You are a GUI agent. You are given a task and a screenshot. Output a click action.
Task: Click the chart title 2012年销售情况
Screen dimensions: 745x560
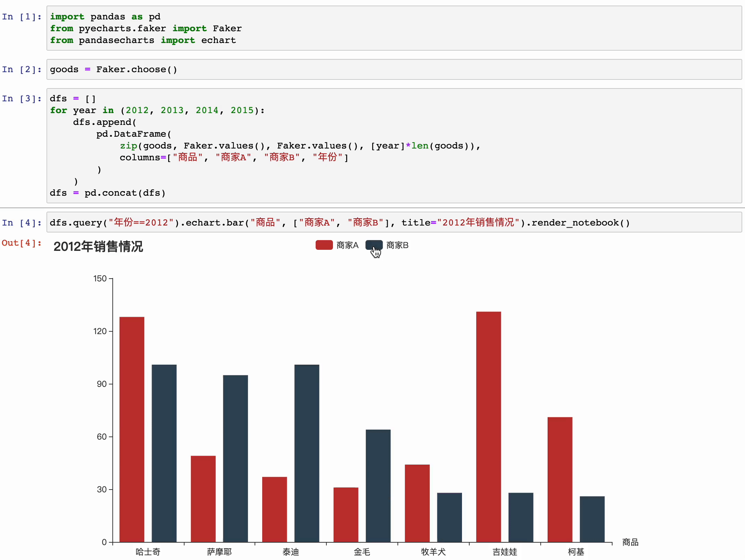tap(98, 247)
